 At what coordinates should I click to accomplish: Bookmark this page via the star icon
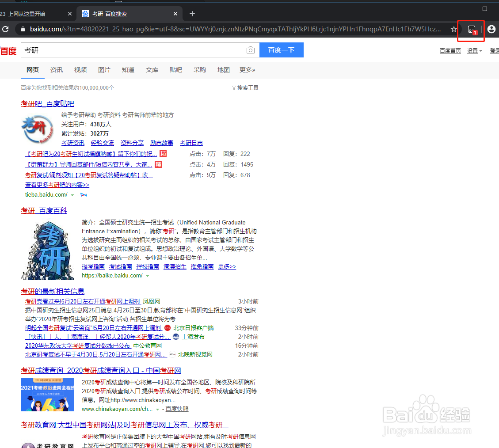coord(454,29)
